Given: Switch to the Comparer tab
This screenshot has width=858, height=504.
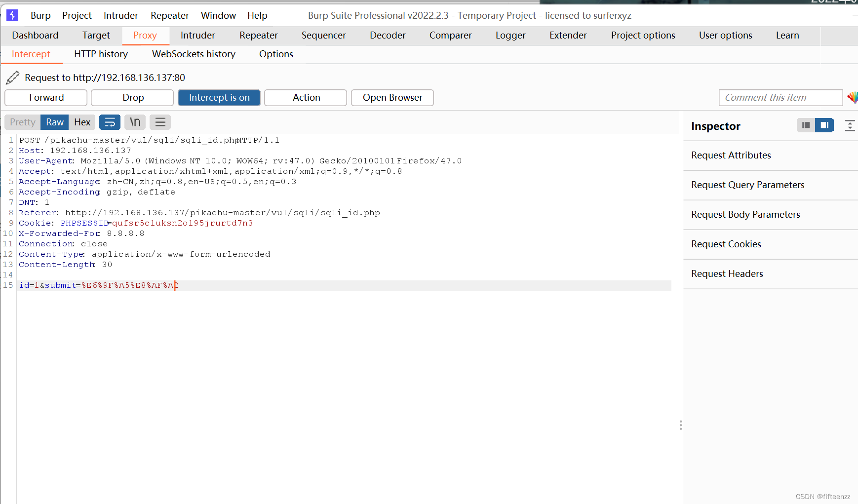Looking at the screenshot, I should (x=451, y=36).
